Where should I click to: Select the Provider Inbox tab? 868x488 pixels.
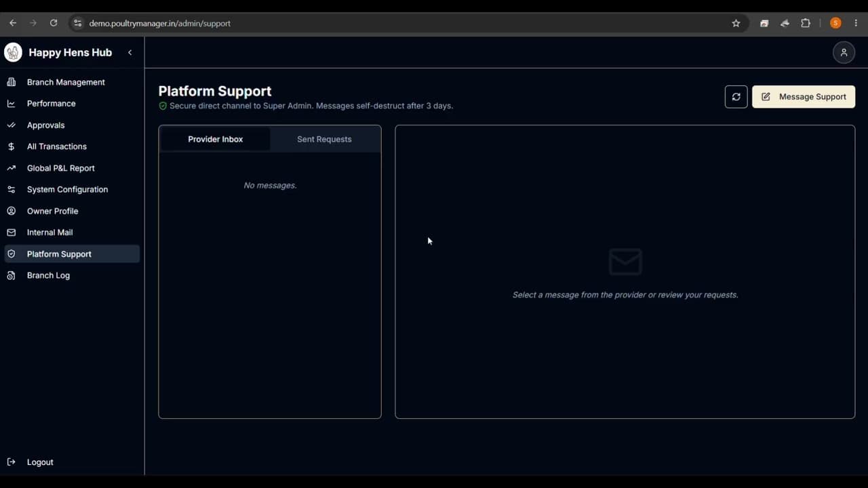point(215,139)
